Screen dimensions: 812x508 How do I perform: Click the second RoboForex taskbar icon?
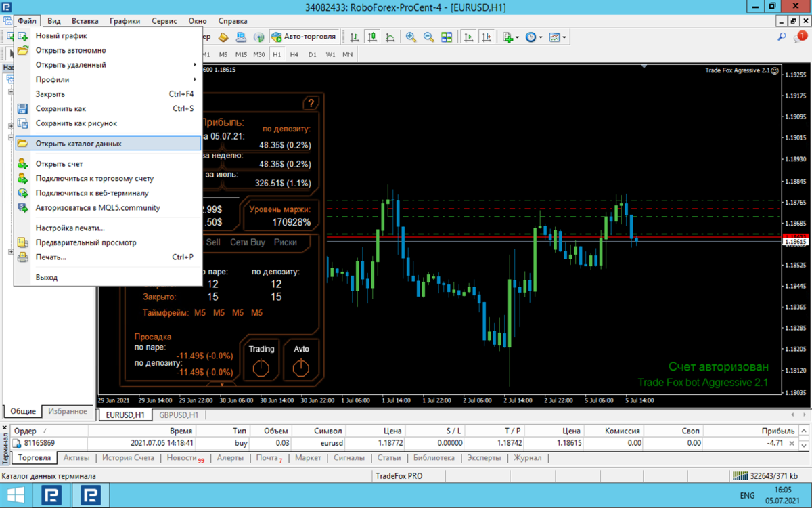tap(89, 496)
